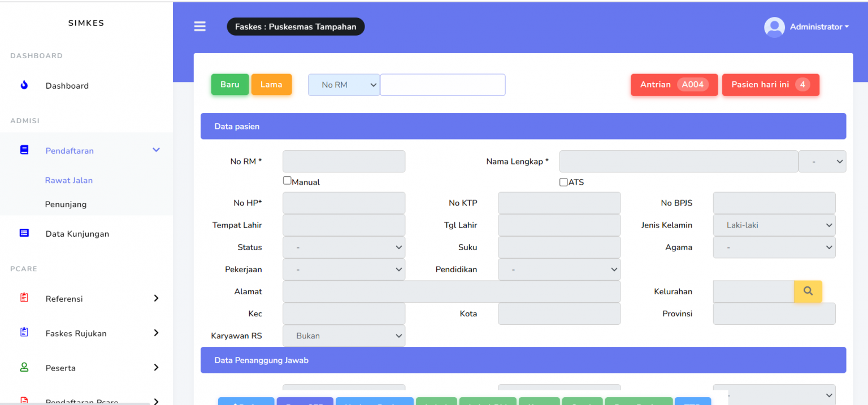Open the No RM search type dropdown

344,84
